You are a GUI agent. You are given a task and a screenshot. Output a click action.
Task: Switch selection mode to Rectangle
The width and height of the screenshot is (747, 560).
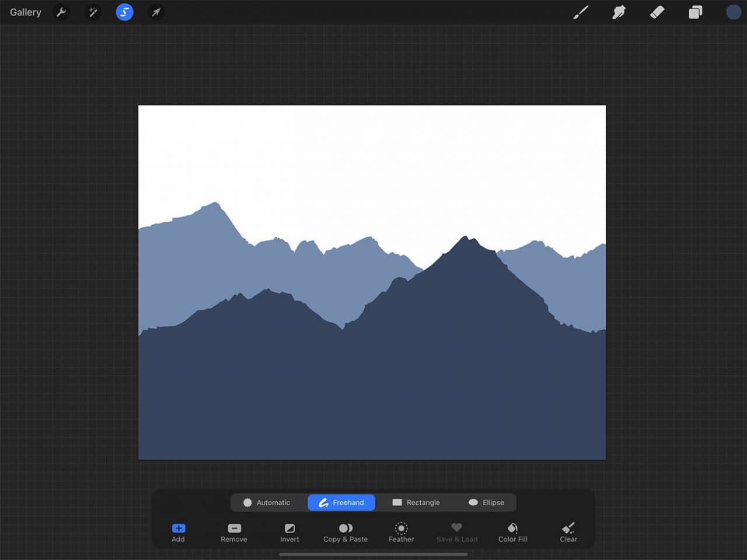pyautogui.click(x=417, y=502)
